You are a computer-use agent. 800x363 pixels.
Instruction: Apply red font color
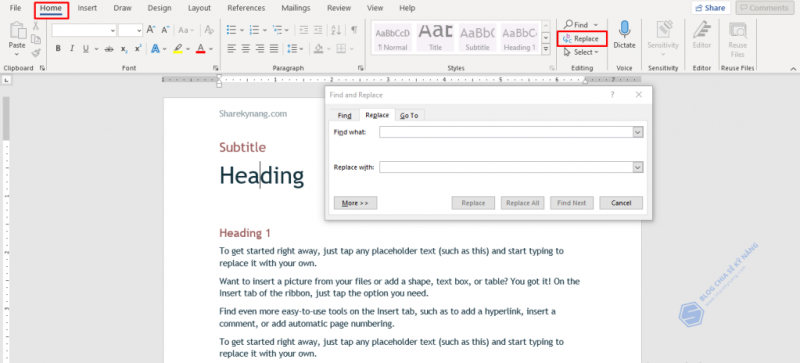coord(201,49)
